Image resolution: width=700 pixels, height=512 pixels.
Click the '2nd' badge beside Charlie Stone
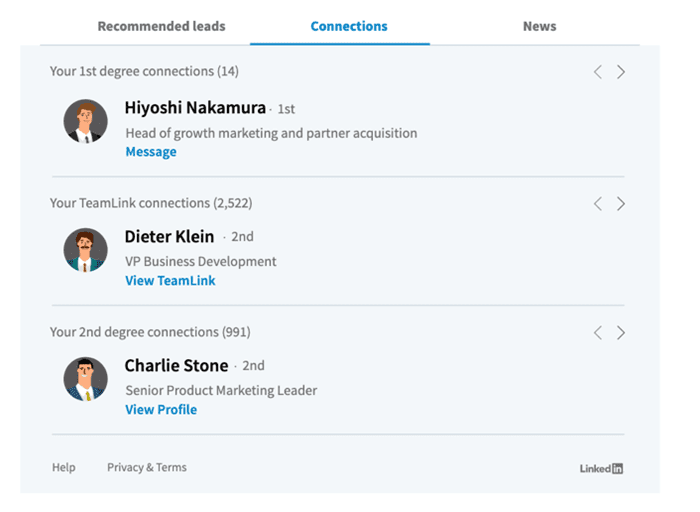pyautogui.click(x=253, y=366)
